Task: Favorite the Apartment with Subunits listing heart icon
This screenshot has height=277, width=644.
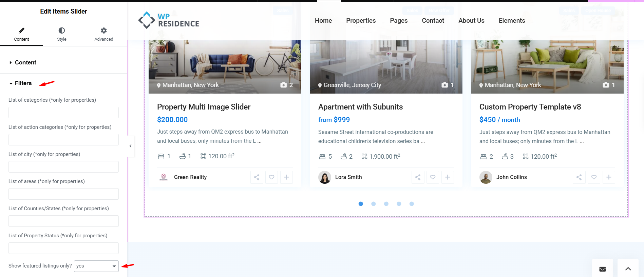Action: (x=433, y=177)
